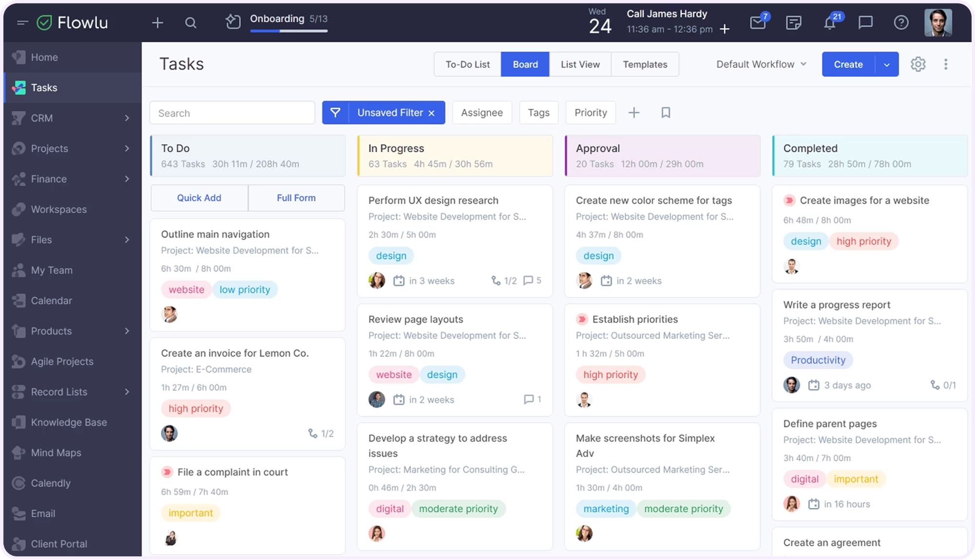Open the Default Workflow dropdown

click(x=761, y=64)
